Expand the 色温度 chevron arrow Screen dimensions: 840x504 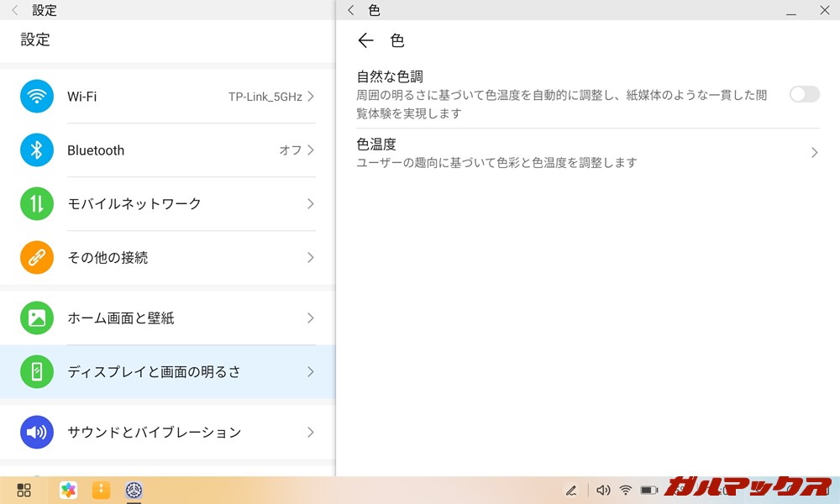tap(814, 153)
